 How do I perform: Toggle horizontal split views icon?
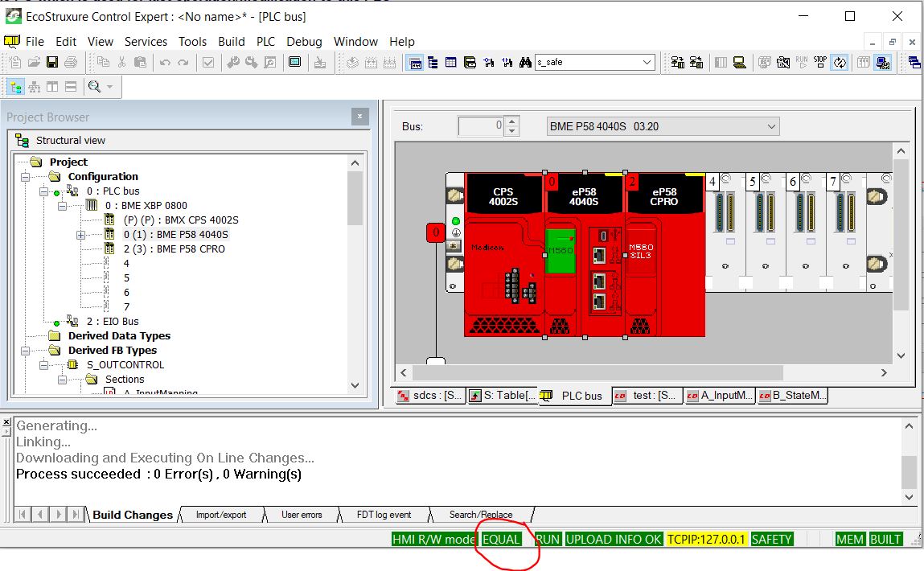click(71, 87)
